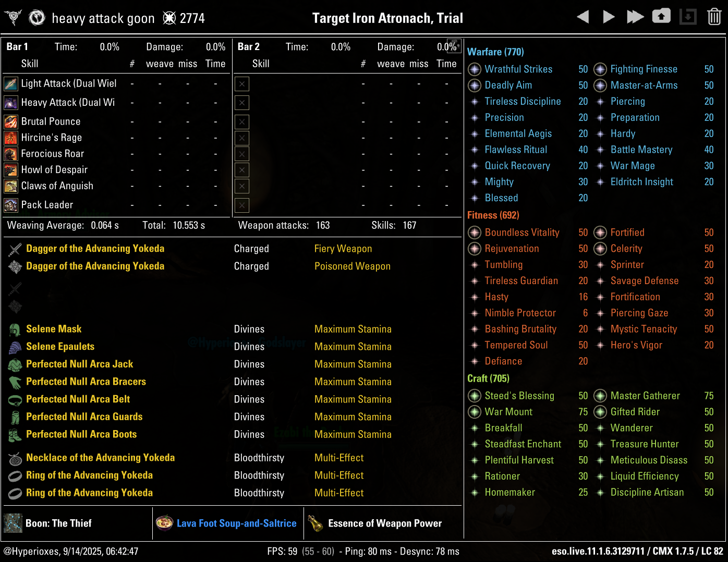
Task: Select the Brutal Pounce skill icon
Action: coord(10,121)
